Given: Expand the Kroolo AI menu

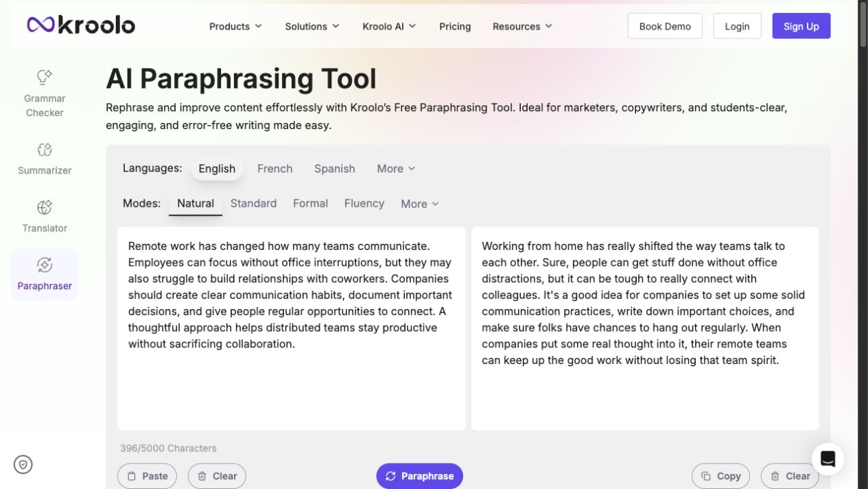Looking at the screenshot, I should coord(389,26).
